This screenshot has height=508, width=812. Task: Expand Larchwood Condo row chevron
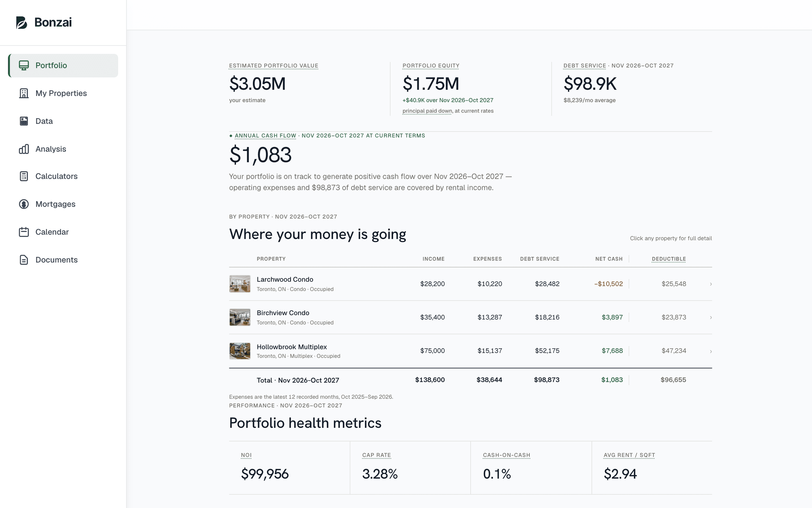point(711,284)
